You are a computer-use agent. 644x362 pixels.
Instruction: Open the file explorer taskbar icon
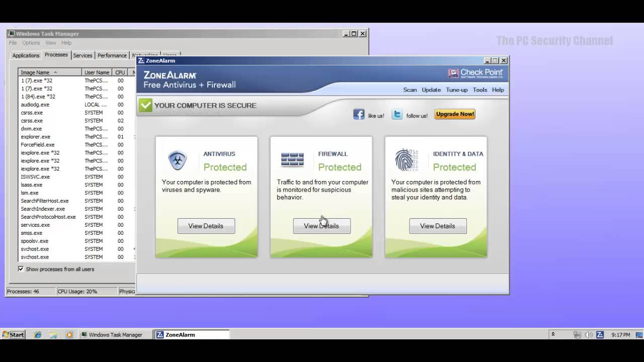(x=53, y=334)
